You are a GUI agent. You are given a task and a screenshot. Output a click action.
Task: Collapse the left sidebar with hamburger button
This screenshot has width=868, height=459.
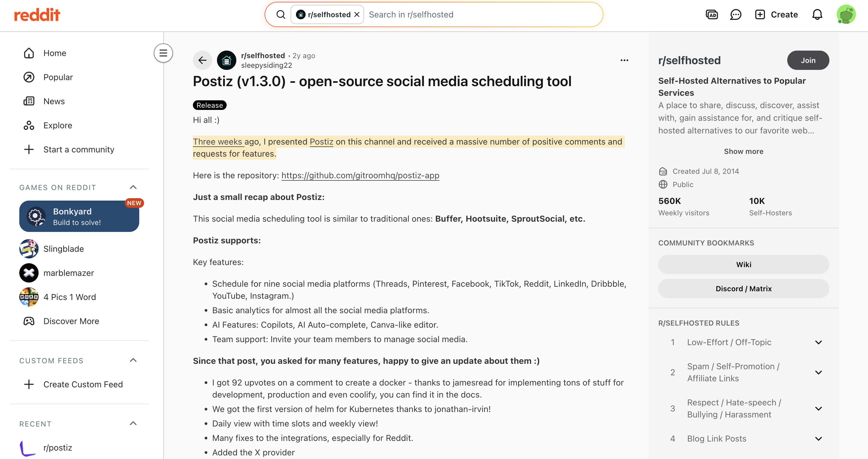163,53
